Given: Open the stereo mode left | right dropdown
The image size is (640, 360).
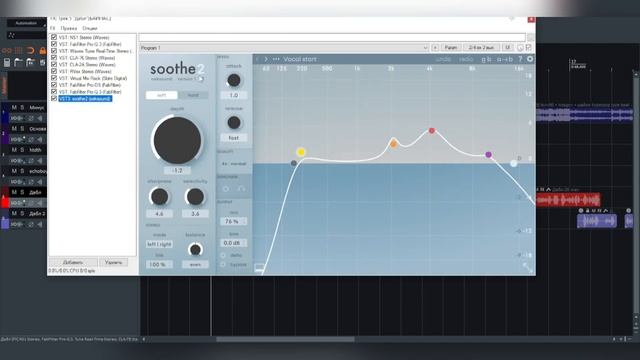Looking at the screenshot, I should coord(159,244).
